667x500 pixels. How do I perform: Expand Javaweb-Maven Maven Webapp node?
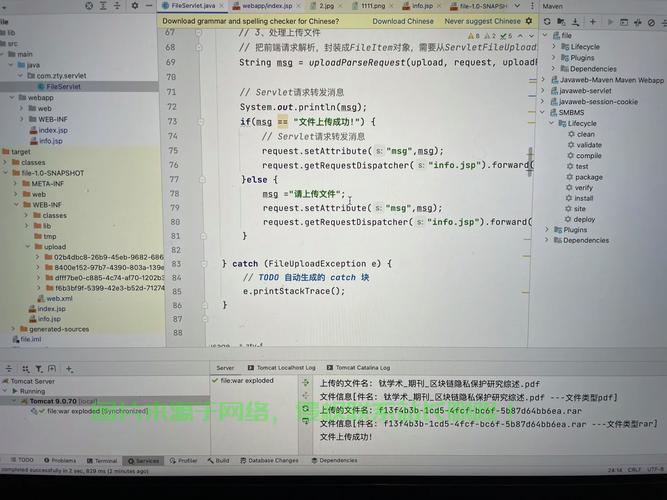tap(543, 80)
